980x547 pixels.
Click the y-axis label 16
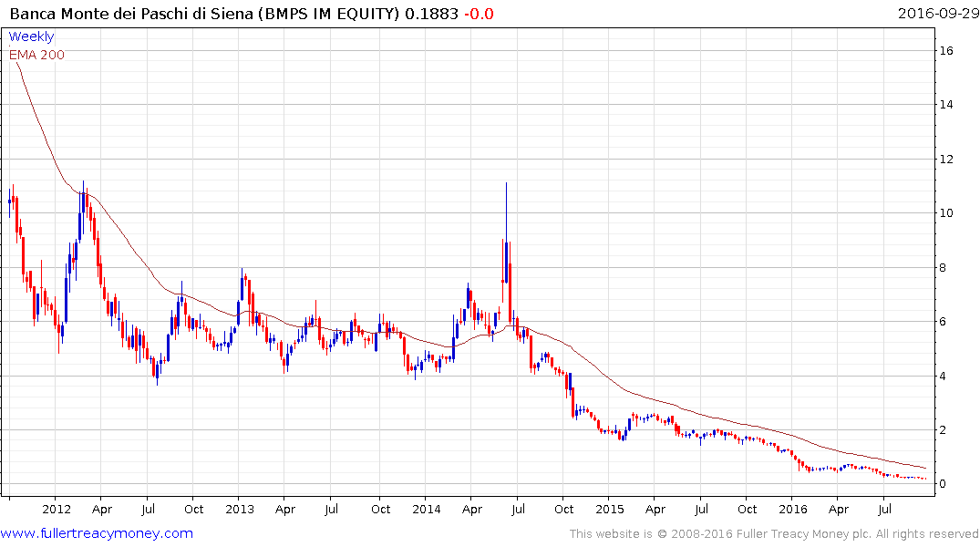[946, 51]
